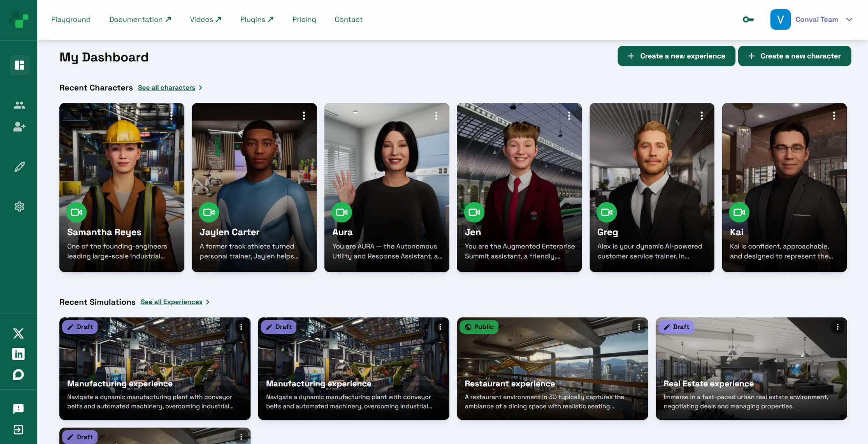
Task: Click the 'You are AURA' description text
Action: coord(387,251)
